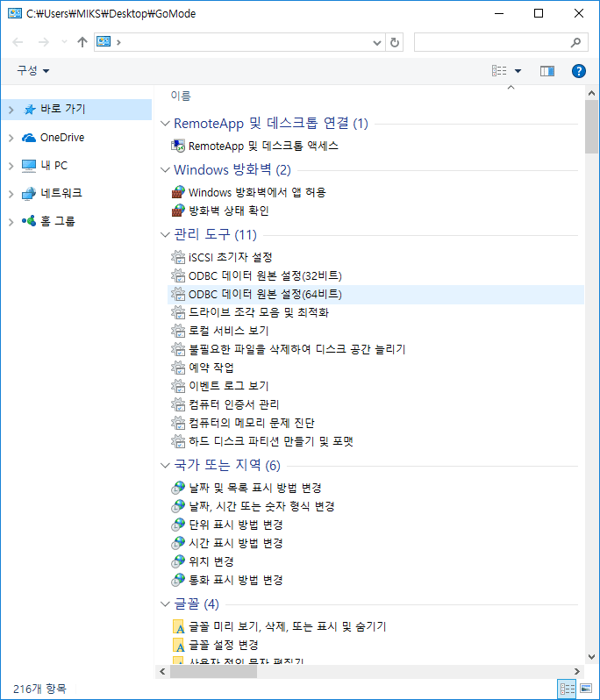Open the view options dropdown arrow
The image size is (600, 700).
[x=518, y=70]
